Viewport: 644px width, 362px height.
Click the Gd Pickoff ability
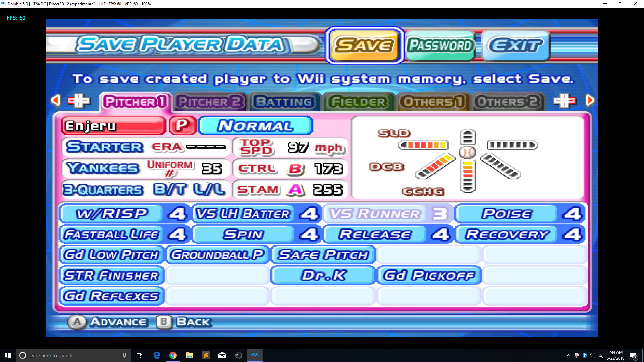tap(429, 276)
